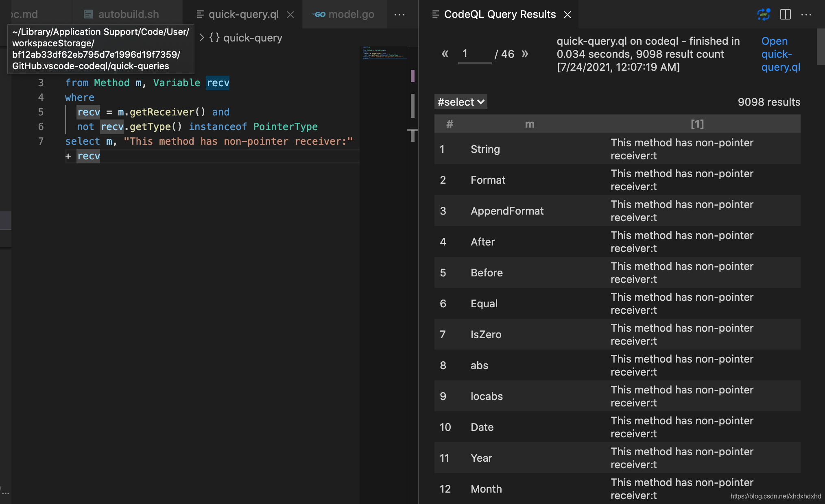Click the query finished status text

pos(648,54)
